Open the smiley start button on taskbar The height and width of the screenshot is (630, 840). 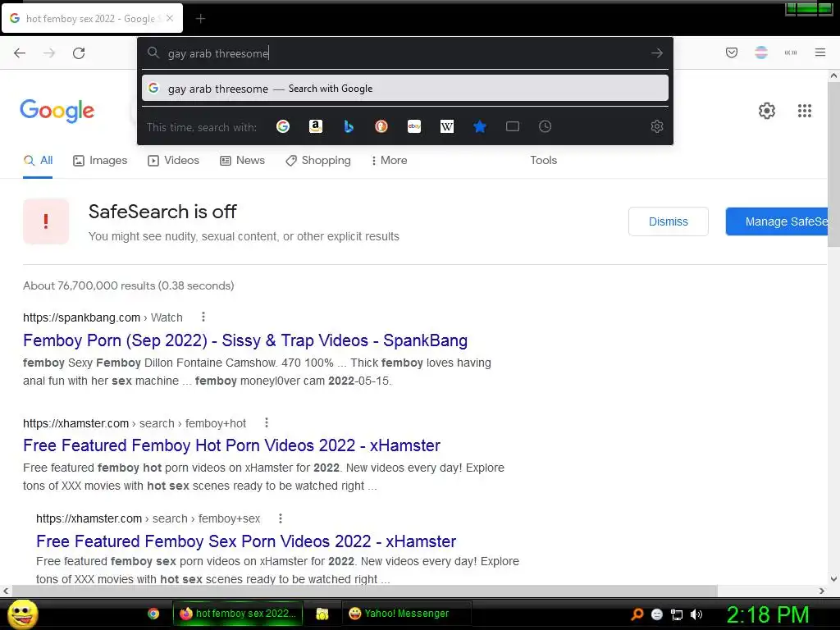22,614
